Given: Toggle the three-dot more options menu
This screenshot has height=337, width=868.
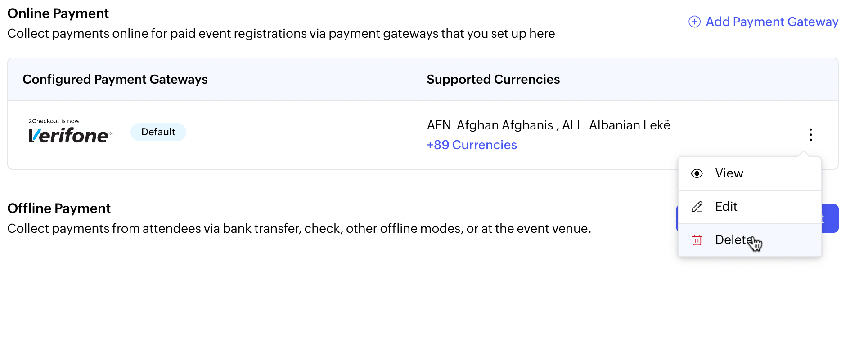Looking at the screenshot, I should [x=810, y=134].
